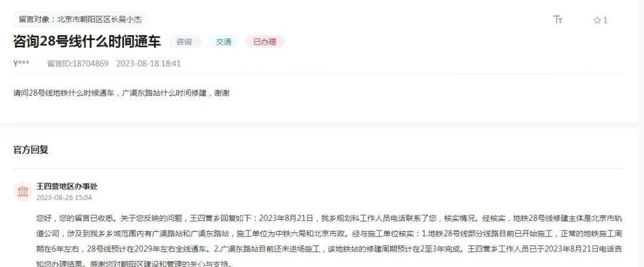Viewport: 644px width, 267px height.
Task: Click the title 咨询28号线什么时间通车
Action: point(86,42)
